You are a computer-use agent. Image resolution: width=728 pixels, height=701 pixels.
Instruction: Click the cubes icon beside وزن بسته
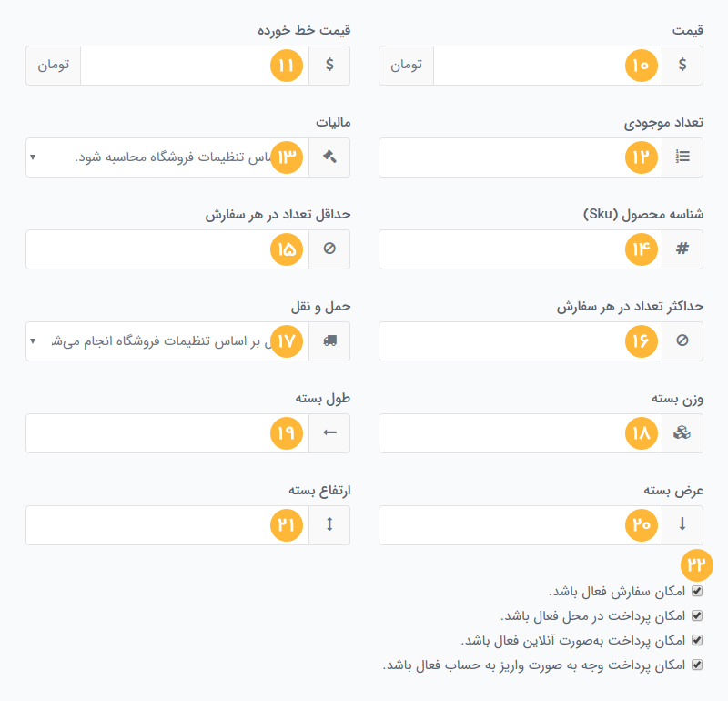[x=682, y=433]
